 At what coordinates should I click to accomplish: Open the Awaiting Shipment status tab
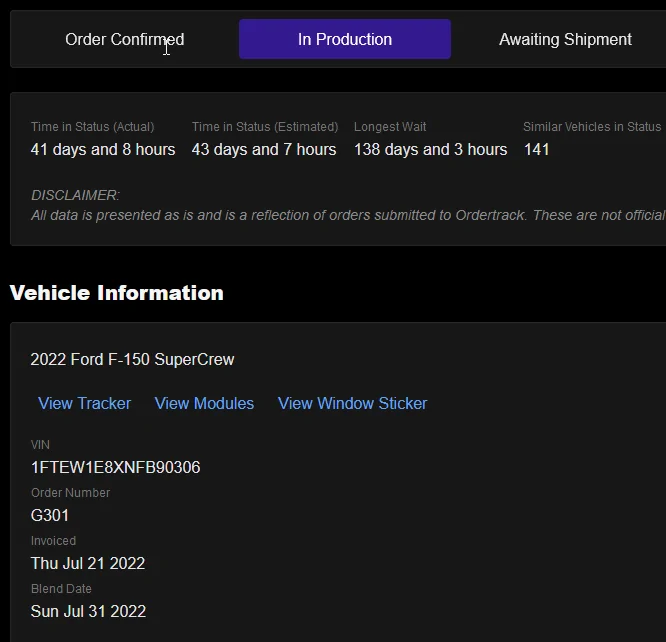(x=565, y=40)
